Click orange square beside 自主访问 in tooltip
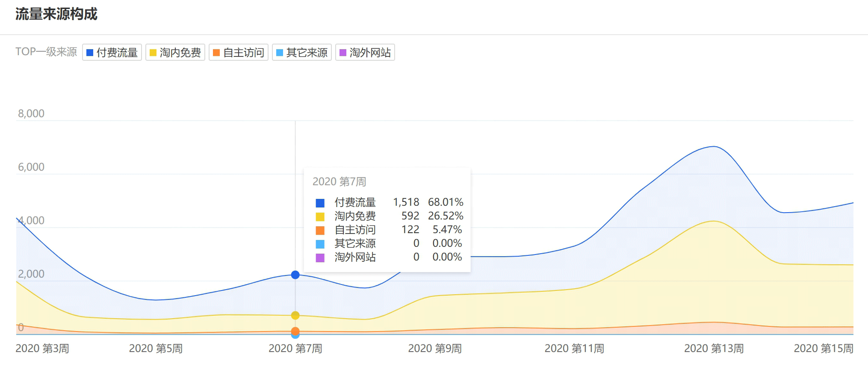The width and height of the screenshot is (868, 373). [320, 230]
